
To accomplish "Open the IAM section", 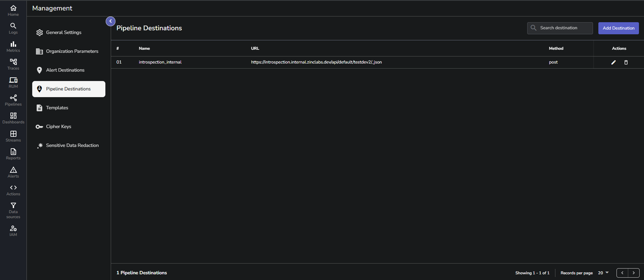I will click(13, 230).
